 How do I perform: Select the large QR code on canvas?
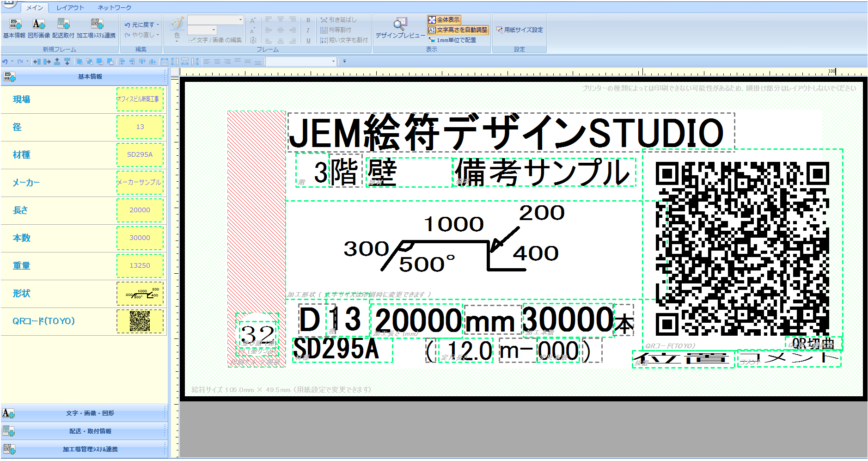coord(742,248)
